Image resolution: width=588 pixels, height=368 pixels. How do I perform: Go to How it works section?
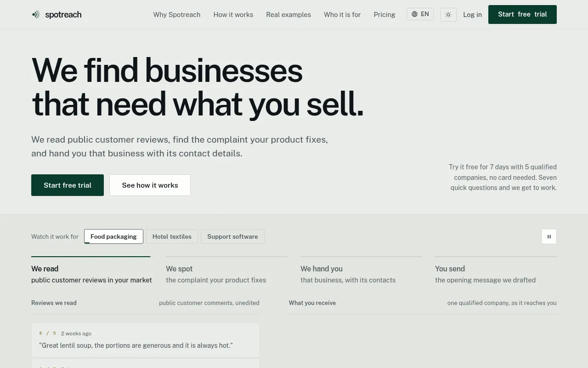coord(233,15)
